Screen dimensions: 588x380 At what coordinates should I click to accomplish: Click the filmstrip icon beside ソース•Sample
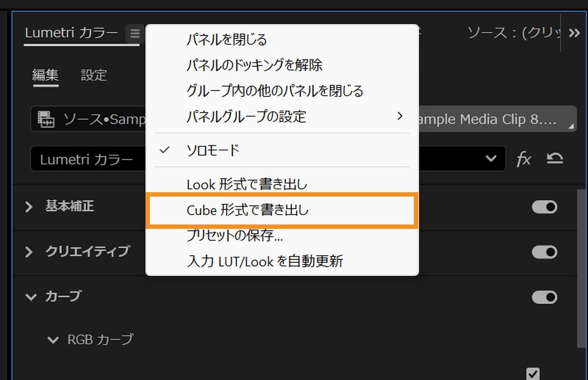coord(47,119)
